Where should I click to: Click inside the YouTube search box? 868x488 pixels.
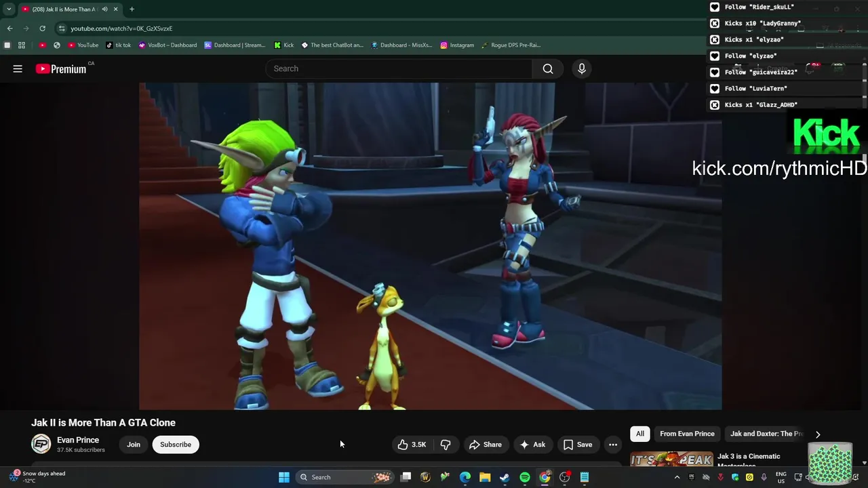[x=399, y=68]
